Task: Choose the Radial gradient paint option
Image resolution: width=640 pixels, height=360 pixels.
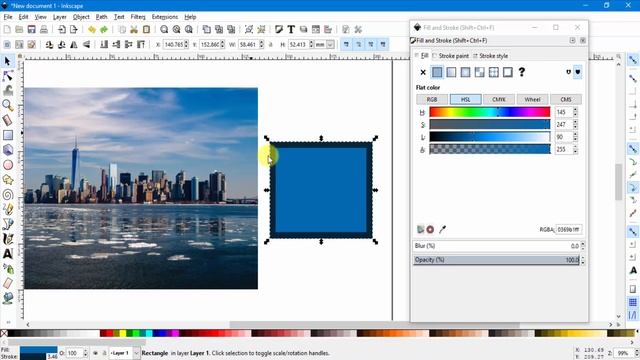Action: [465, 73]
